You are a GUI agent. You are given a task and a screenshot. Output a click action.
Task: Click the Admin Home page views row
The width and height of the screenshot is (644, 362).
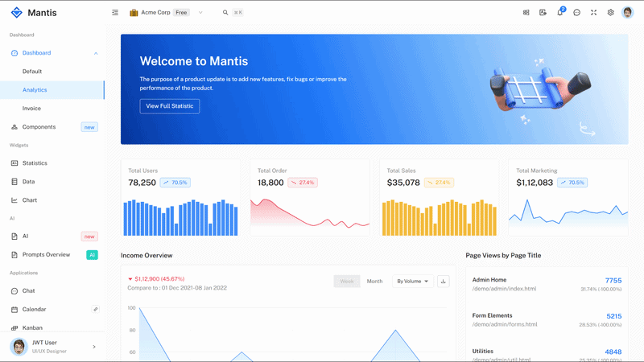pos(547,284)
